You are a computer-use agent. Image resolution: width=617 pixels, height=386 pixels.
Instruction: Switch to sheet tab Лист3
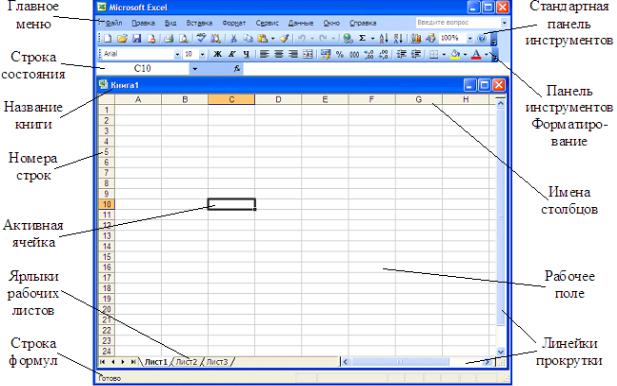(x=217, y=362)
